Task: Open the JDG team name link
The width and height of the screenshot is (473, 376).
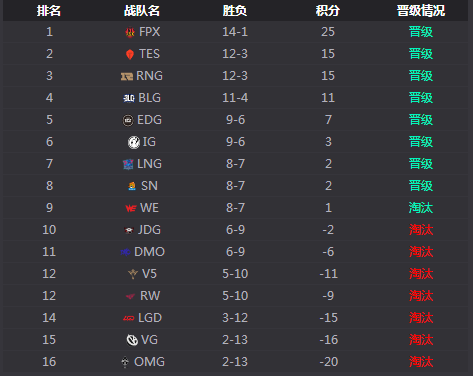Action: pos(149,230)
